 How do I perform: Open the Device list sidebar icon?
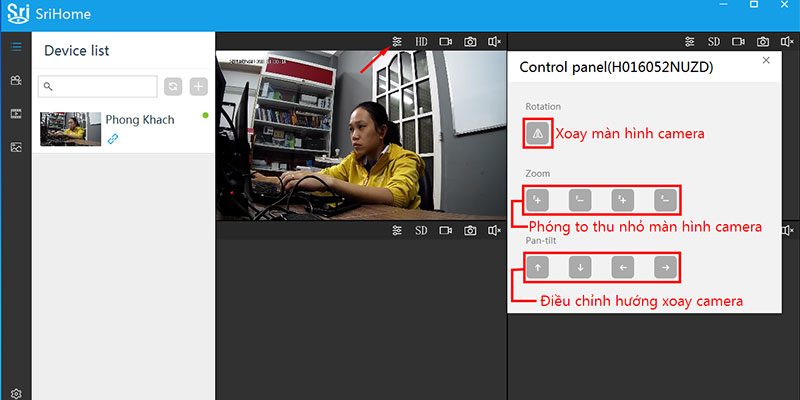point(16,47)
